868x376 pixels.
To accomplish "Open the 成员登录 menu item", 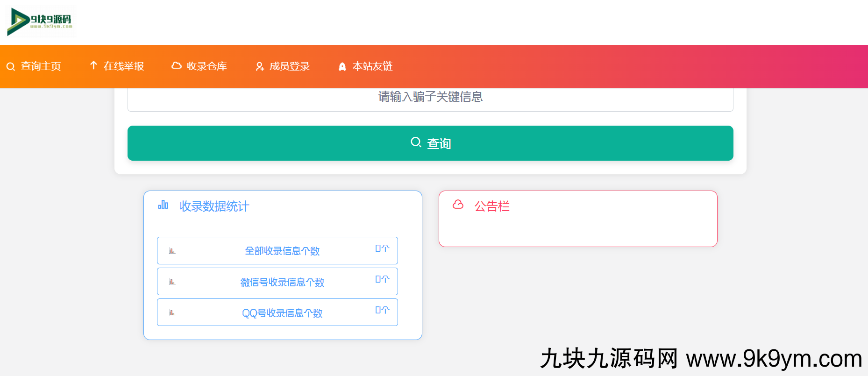I will [289, 66].
